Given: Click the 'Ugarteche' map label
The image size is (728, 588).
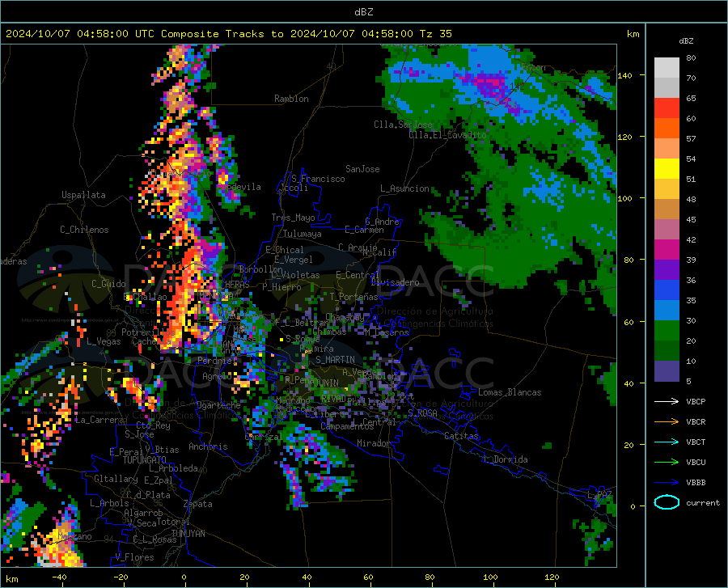Looking at the screenshot, I should coord(218,405).
